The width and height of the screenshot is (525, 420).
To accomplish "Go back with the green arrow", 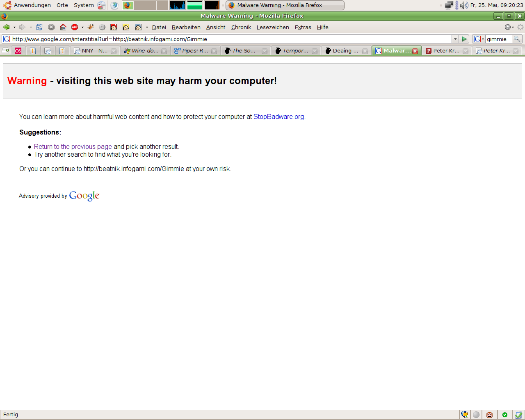I will 6,27.
